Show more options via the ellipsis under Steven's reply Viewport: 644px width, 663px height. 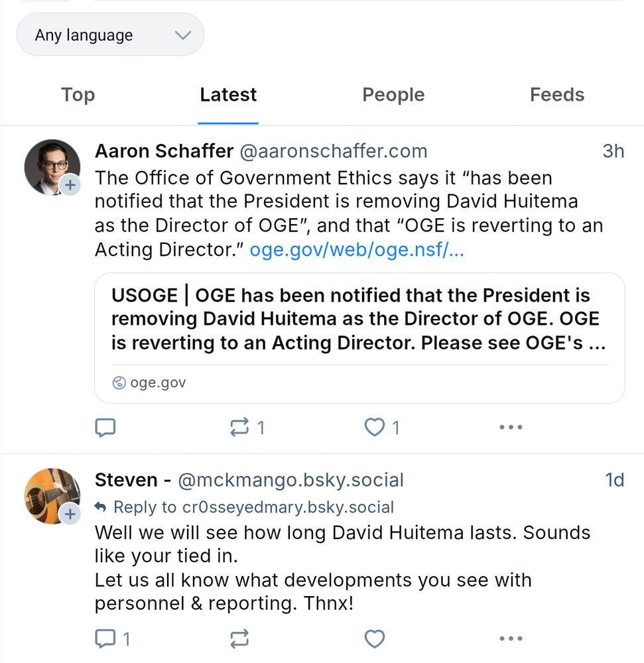pos(510,638)
